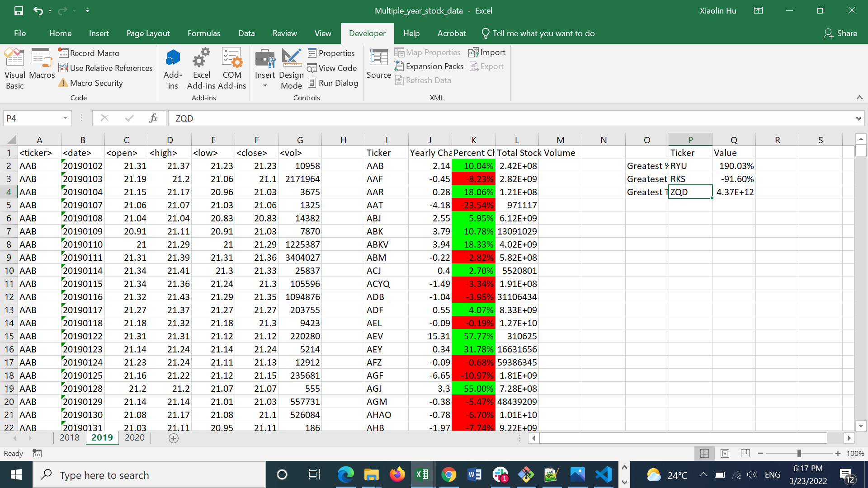868x488 pixels.
Task: Expand the Insert controls dropdown
Action: pos(265,85)
